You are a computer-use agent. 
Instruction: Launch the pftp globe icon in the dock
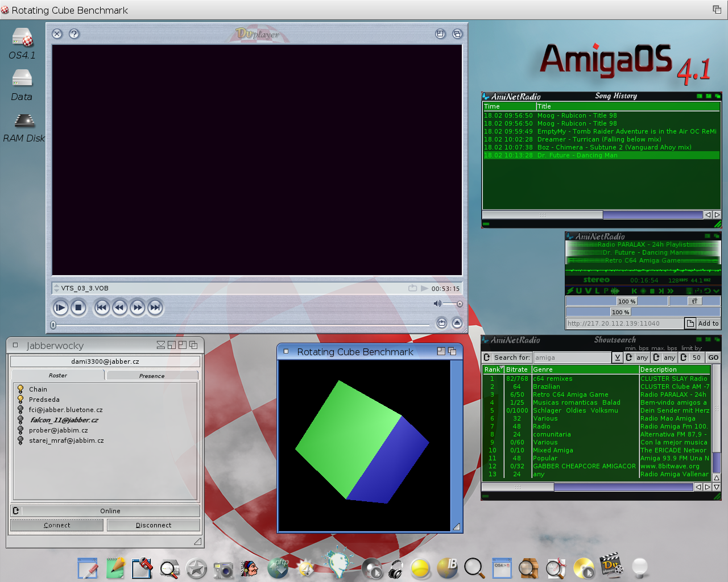tap(278, 568)
